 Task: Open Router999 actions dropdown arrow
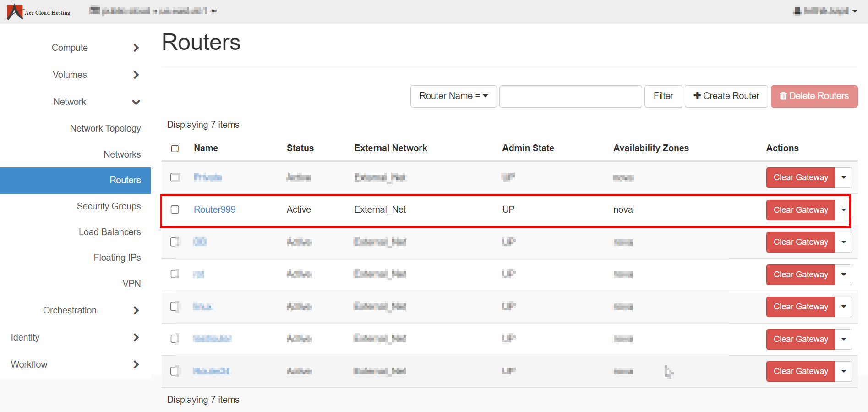(x=843, y=210)
